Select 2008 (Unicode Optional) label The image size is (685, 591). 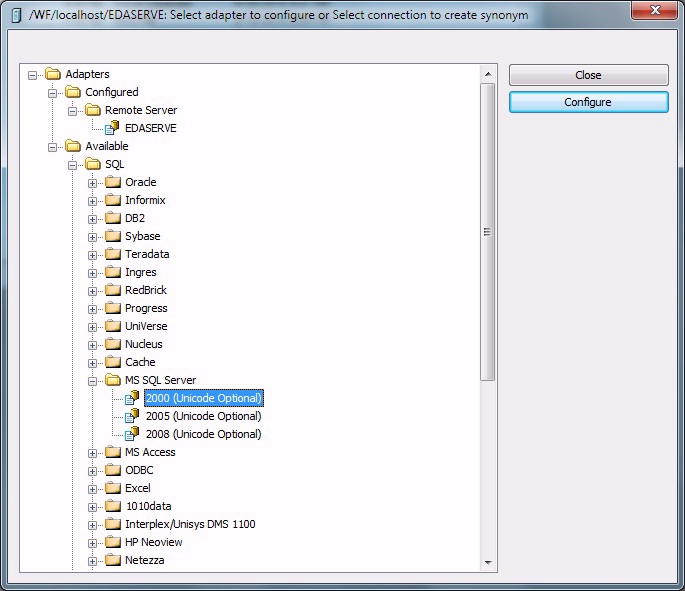point(204,434)
